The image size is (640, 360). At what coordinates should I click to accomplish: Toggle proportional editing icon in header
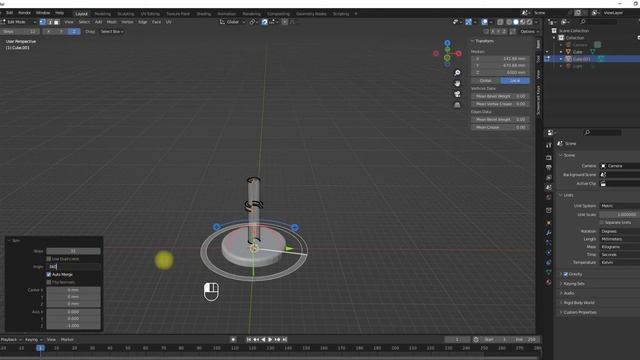284,22
